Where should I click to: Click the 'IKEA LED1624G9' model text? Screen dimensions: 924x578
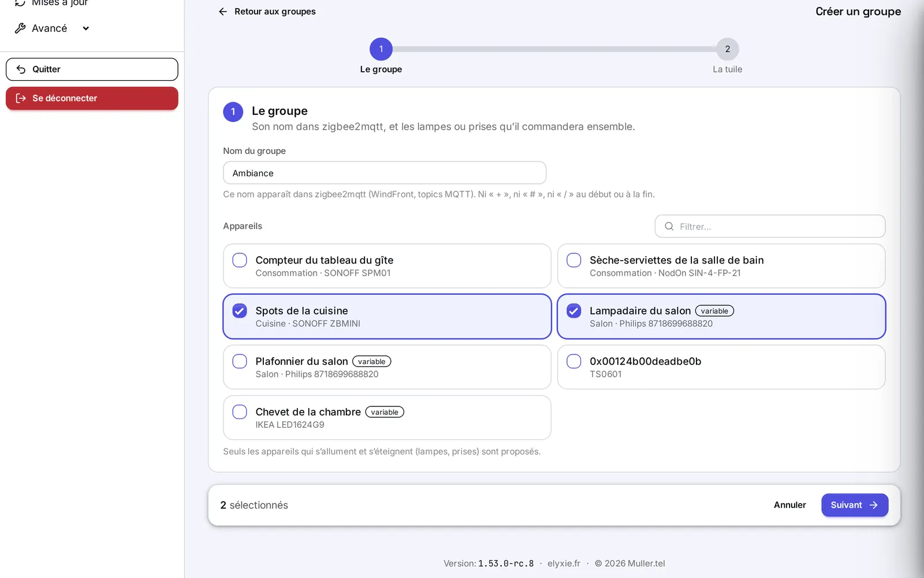(x=290, y=425)
